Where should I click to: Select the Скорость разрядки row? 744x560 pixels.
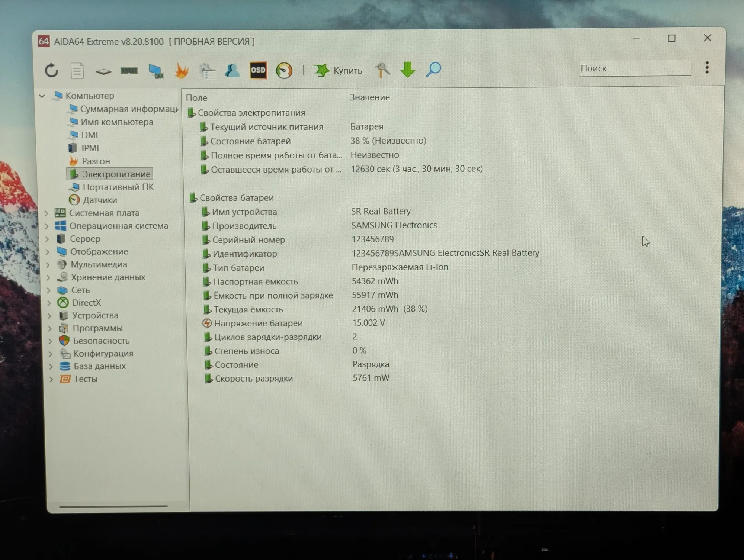coord(297,378)
